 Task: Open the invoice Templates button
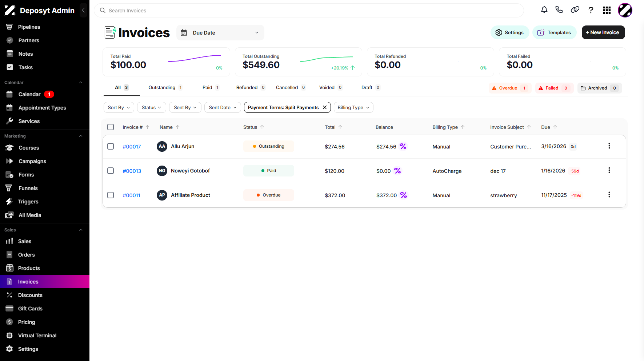tap(555, 32)
